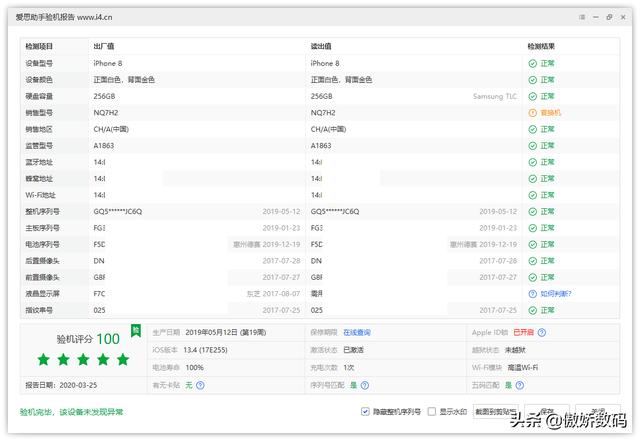Click A1863 in the 读出值 column
640x441 pixels.
coord(321,146)
